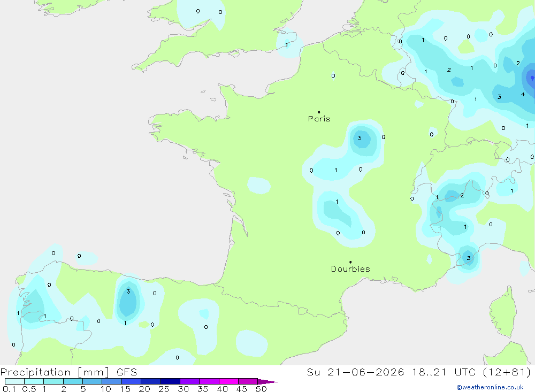The image size is (535, 392).
Task: Pick the 5–10 mm legend swatch
Action: 93,381
